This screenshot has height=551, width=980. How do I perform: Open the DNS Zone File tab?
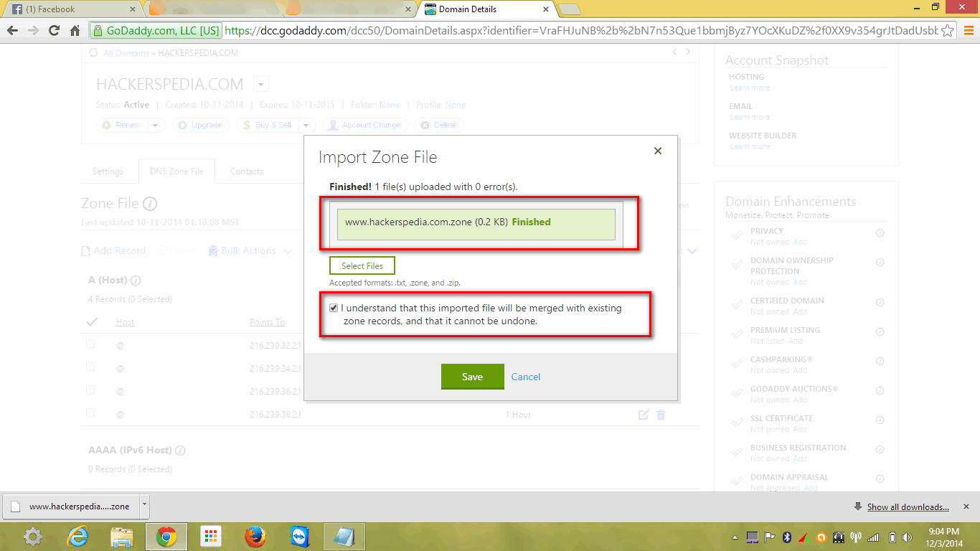pyautogui.click(x=176, y=171)
